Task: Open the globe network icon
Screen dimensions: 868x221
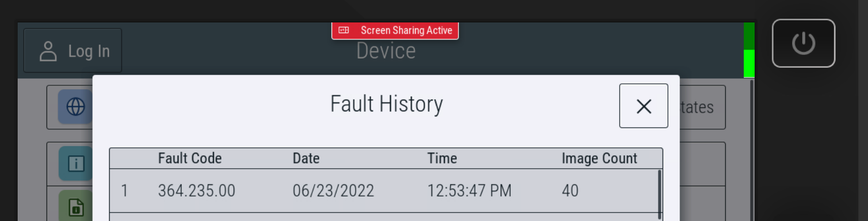Action: click(x=75, y=107)
